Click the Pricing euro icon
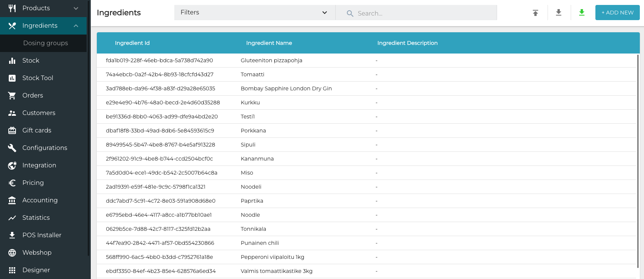Viewport: 644px width, 279px height. tap(12, 183)
